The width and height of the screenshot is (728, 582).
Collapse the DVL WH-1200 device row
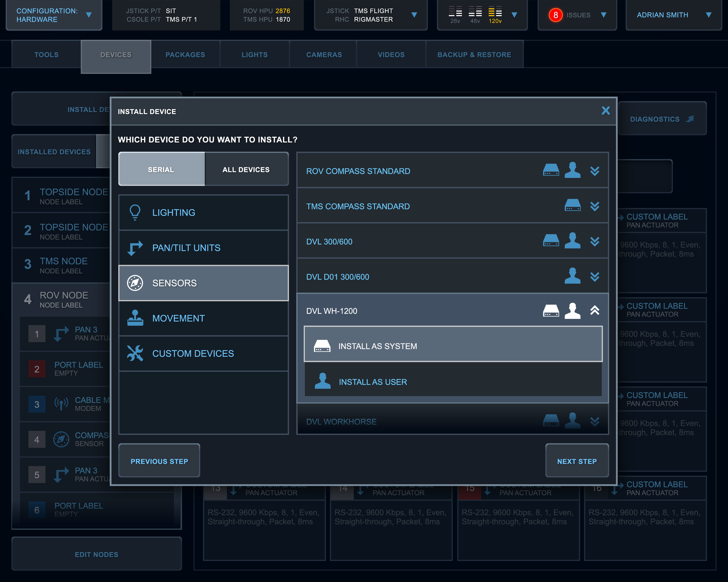(x=595, y=311)
